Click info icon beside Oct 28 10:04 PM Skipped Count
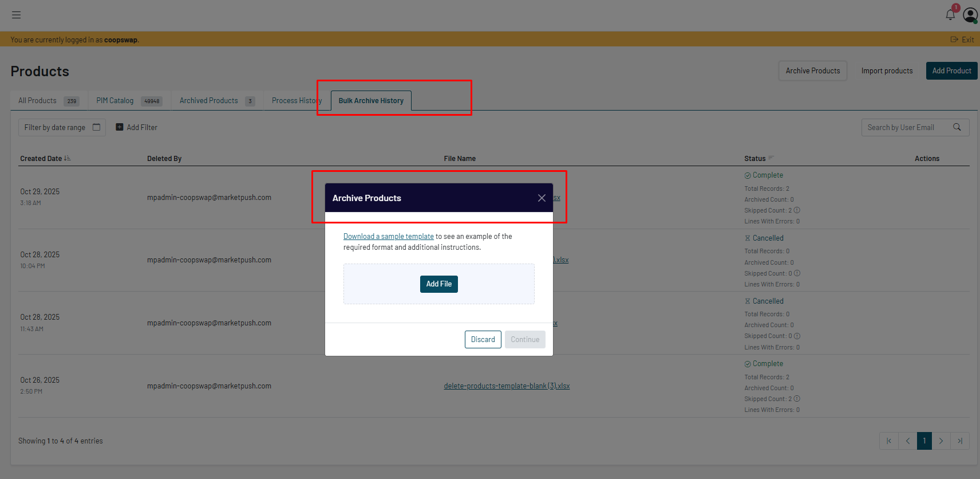The height and width of the screenshot is (479, 980). coord(797,273)
